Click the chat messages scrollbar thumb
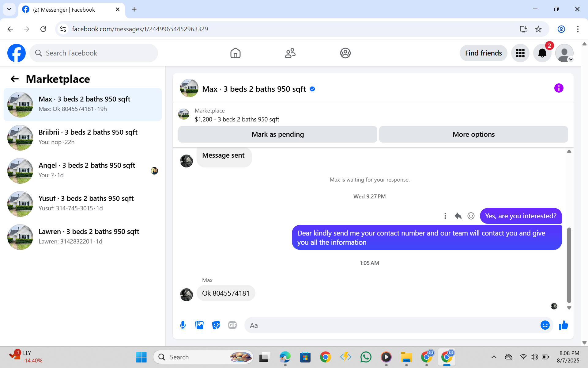 (569, 265)
